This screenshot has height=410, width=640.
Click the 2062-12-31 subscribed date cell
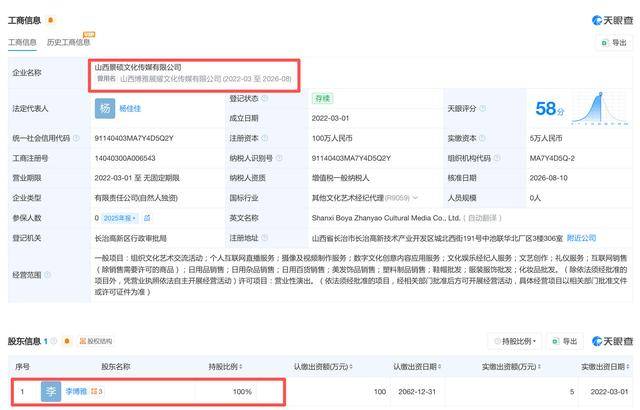coord(417,392)
